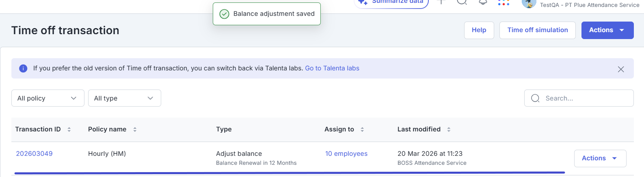
Task: Click the notification bell icon
Action: (483, 2)
